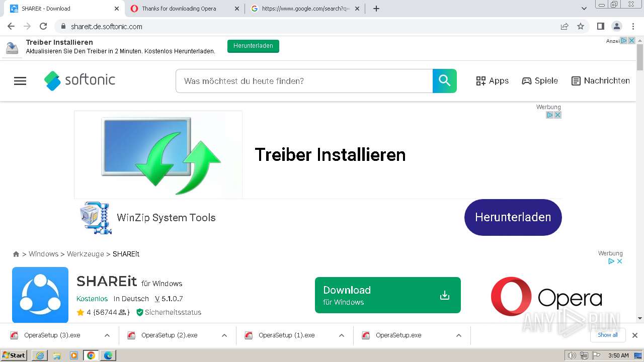Close the Google search tab

(x=357, y=9)
